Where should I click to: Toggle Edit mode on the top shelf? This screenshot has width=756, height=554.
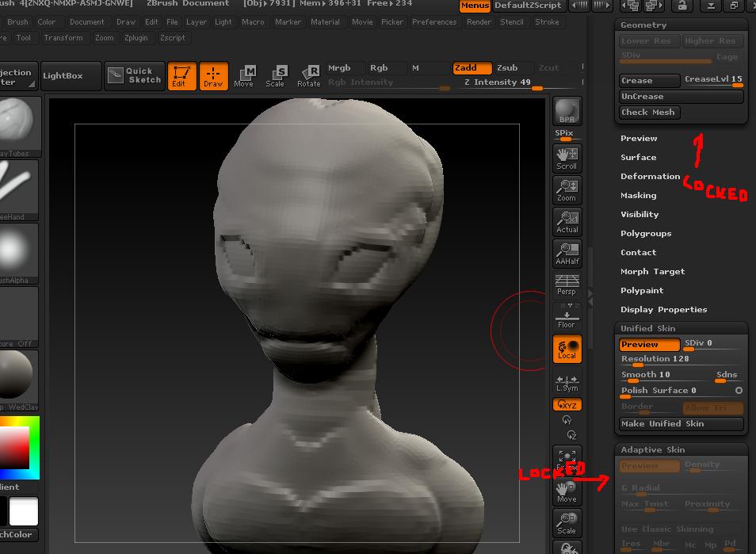[181, 76]
